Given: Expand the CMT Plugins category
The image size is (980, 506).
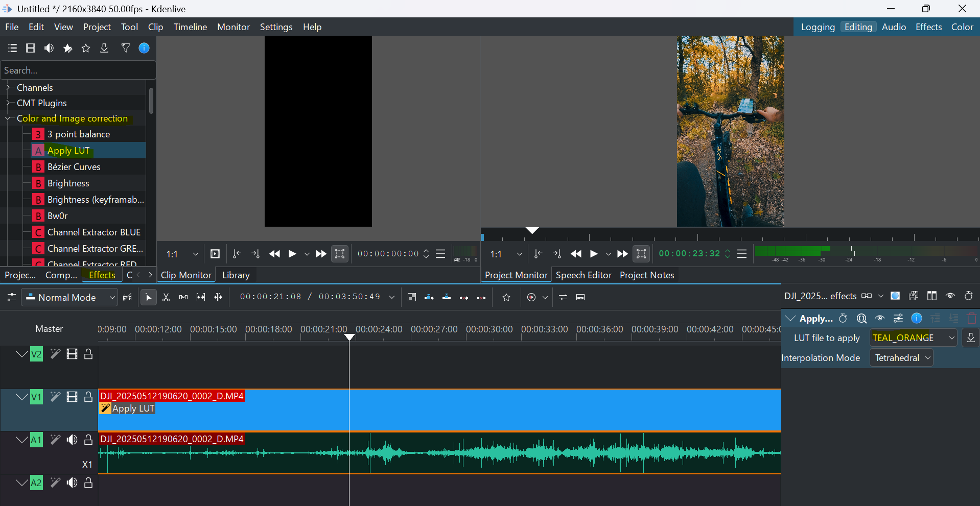Looking at the screenshot, I should click(8, 103).
